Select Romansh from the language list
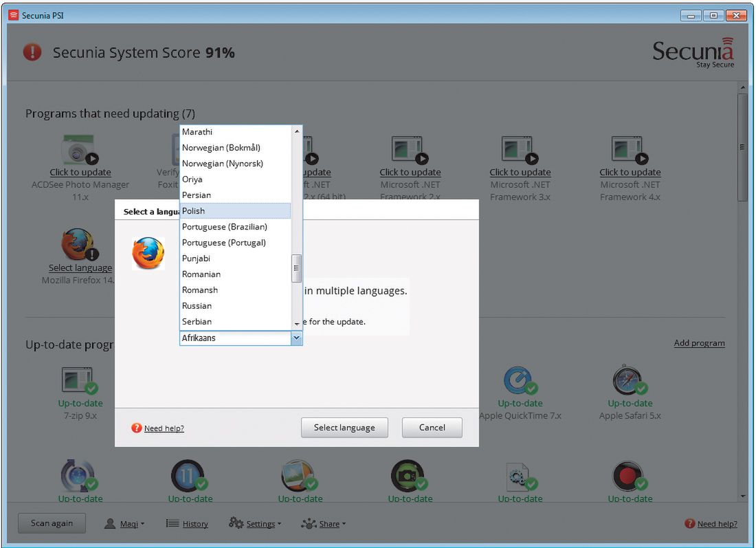This screenshot has height=548, width=756. point(235,290)
